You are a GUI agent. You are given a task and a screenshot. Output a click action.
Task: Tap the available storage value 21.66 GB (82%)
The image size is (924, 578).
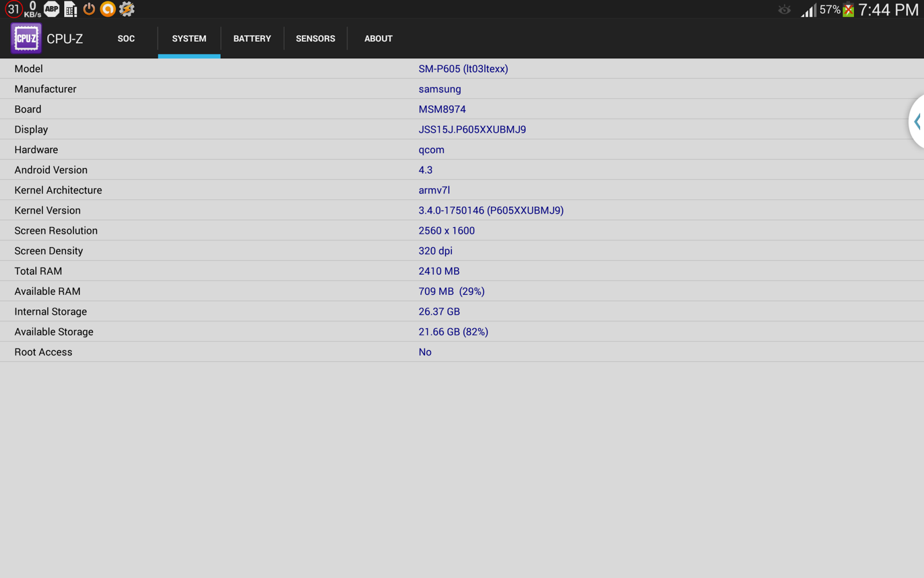[x=453, y=332]
